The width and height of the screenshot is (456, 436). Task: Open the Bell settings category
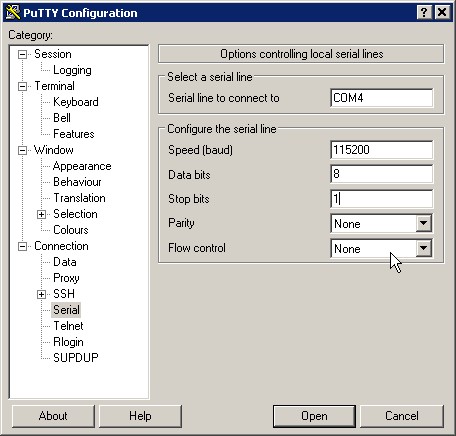pos(62,118)
